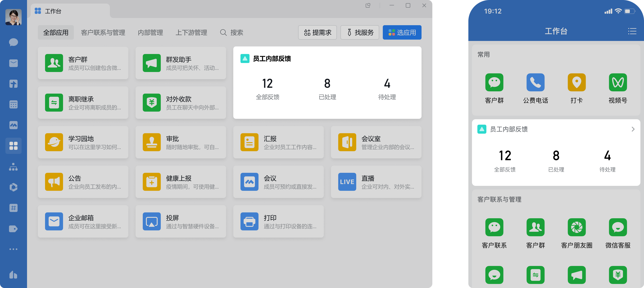Open the list menu icon in phone header

(x=632, y=31)
